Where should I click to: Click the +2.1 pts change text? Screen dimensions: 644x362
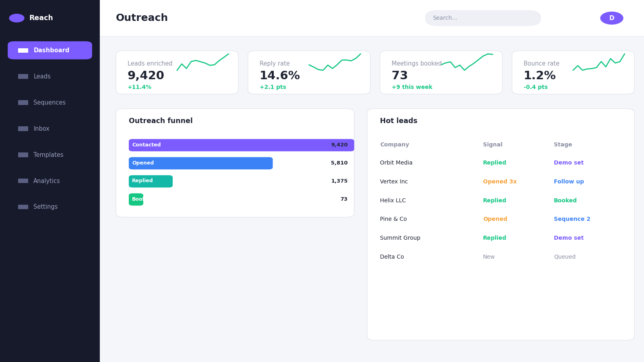click(x=273, y=87)
